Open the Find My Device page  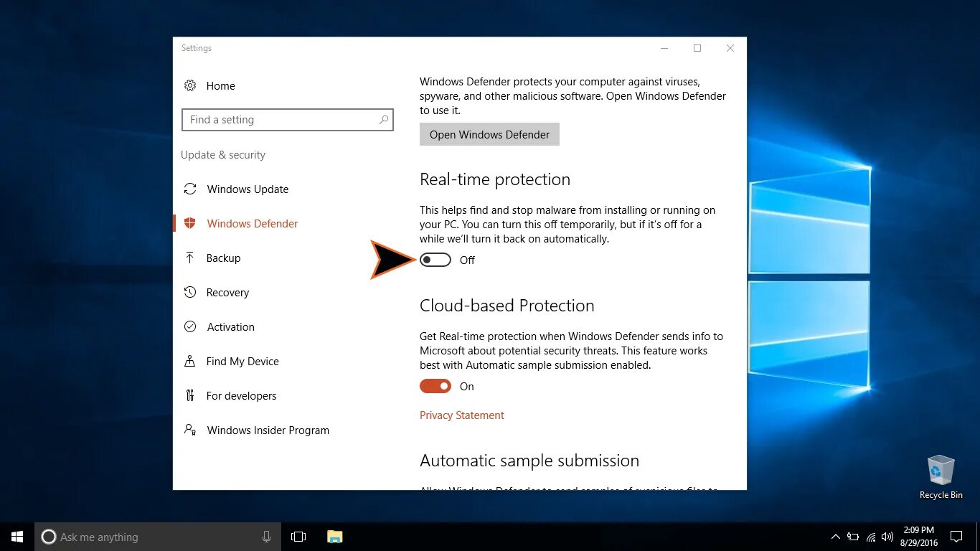pos(242,361)
